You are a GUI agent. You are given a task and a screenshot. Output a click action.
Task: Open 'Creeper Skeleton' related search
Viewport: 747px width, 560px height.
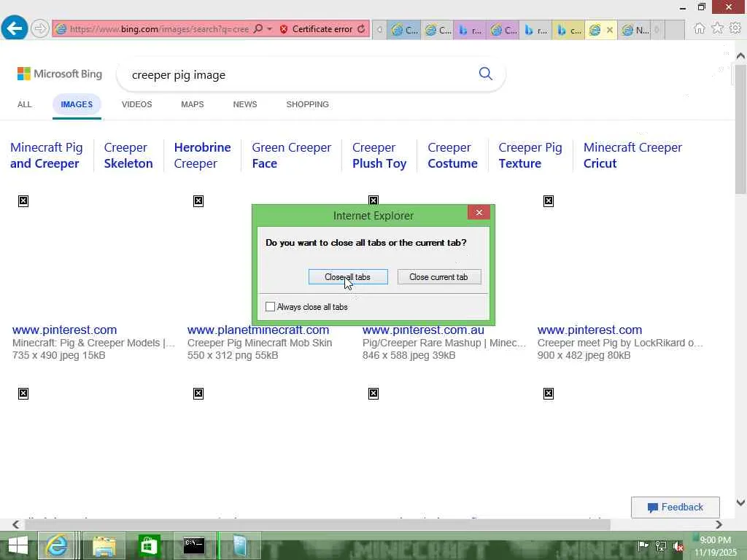pos(128,155)
